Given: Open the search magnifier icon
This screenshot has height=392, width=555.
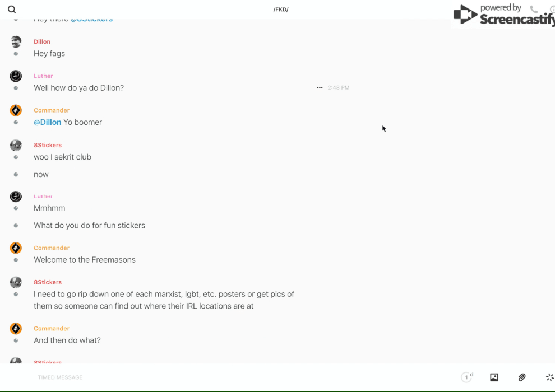Looking at the screenshot, I should tap(12, 10).
